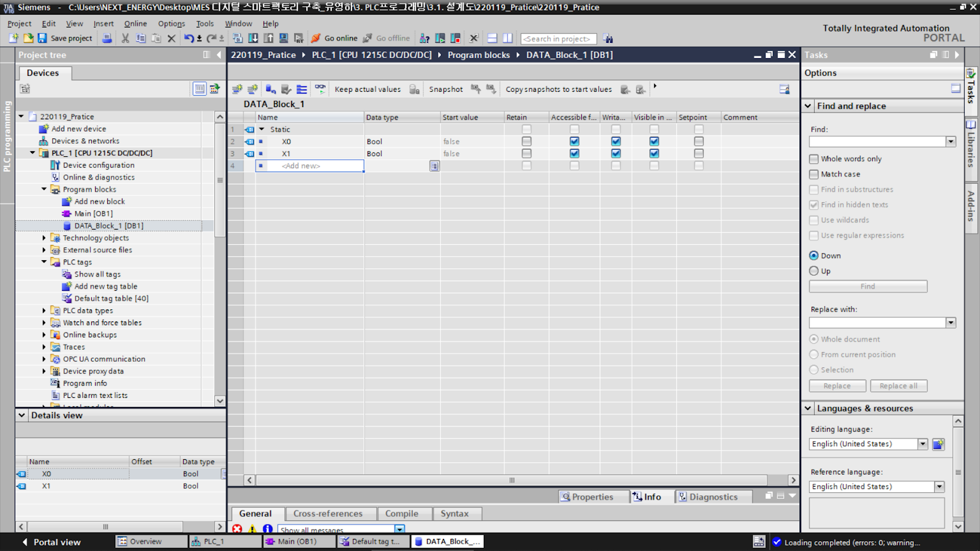Collapse the PLC tags folder
The image size is (980, 551).
[x=44, y=262]
